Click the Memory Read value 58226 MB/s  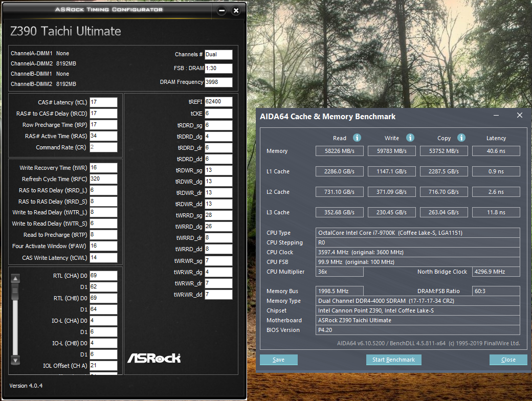click(339, 151)
